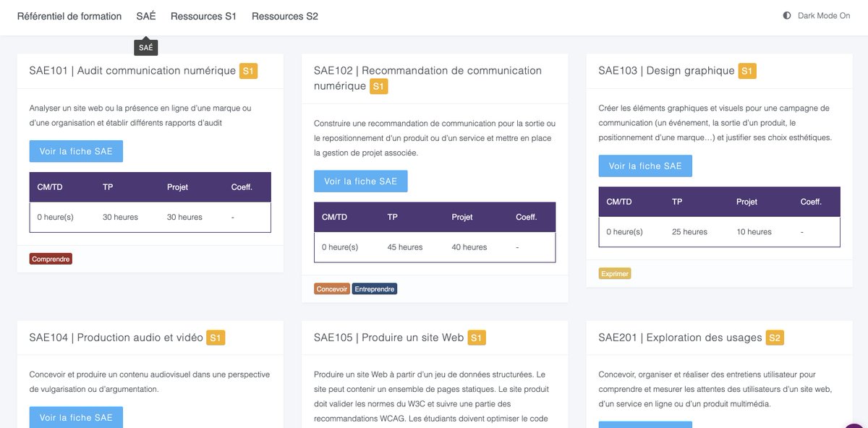Click the Concevoir competence badge
The height and width of the screenshot is (428, 868).
(x=332, y=288)
